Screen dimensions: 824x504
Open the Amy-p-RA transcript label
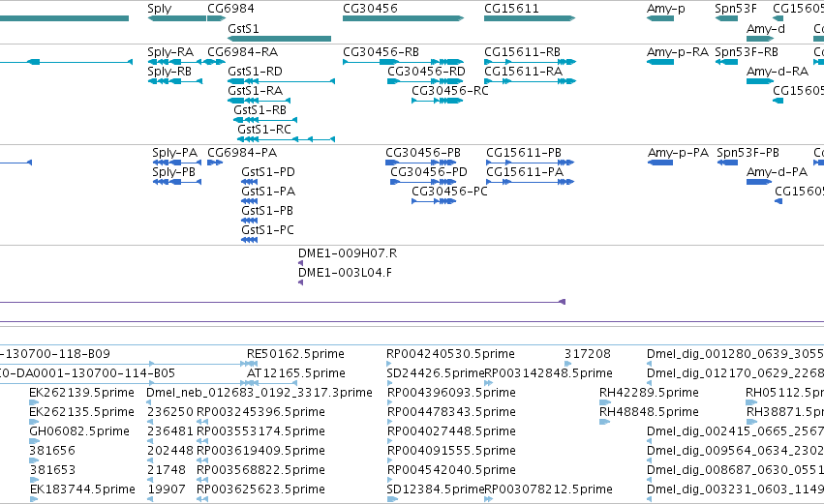pos(678,52)
